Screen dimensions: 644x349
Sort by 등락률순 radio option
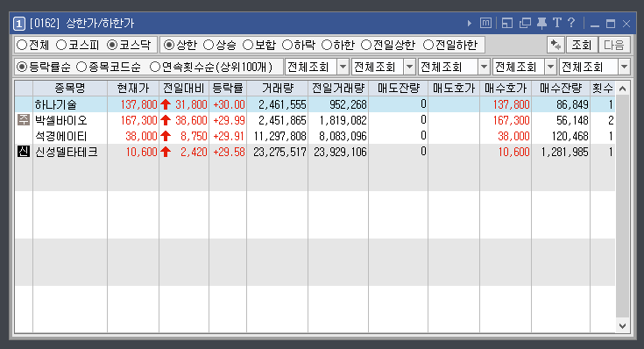point(22,67)
